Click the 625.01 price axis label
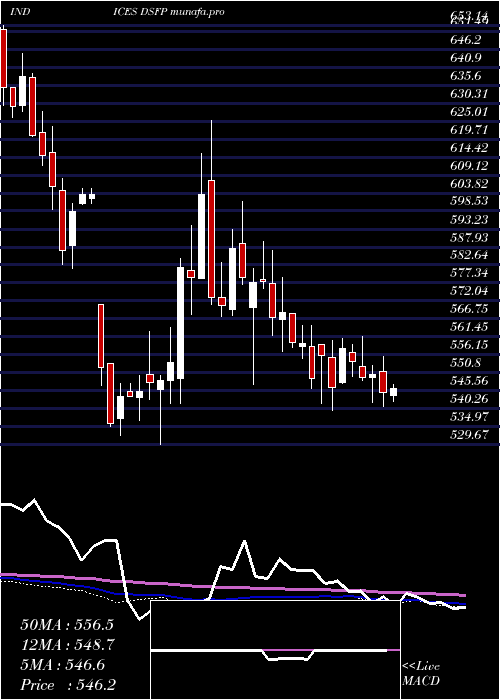500x700 pixels. 469,111
